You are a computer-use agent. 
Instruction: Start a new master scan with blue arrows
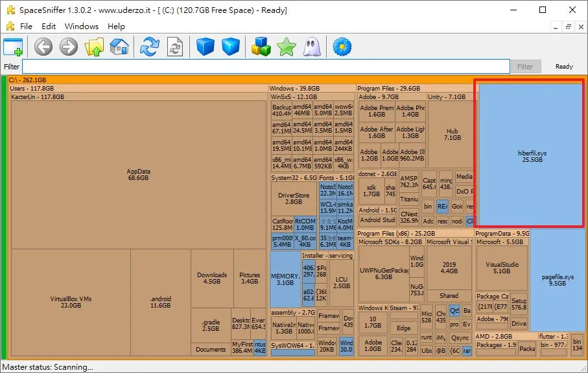[150, 47]
